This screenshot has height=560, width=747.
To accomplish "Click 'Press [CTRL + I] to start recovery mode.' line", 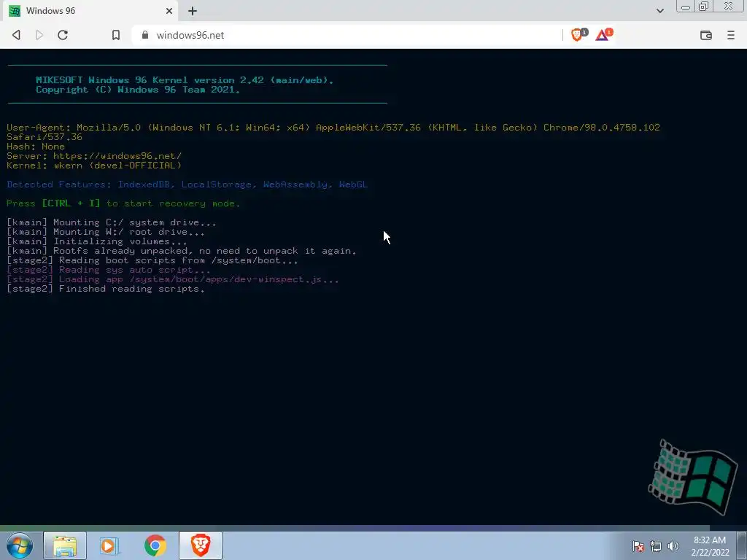I will click(x=123, y=203).
